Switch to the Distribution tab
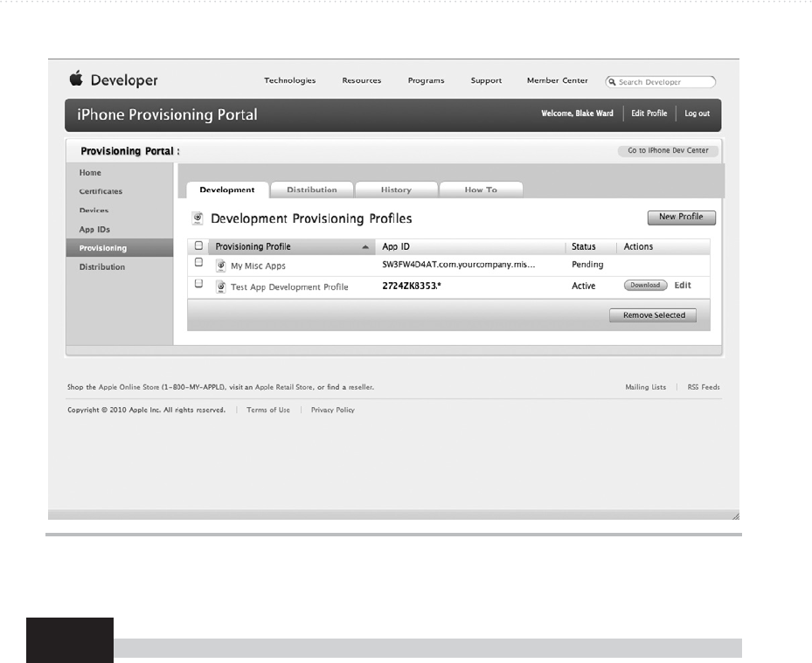Viewport: 812px width, 663px height. coord(312,190)
